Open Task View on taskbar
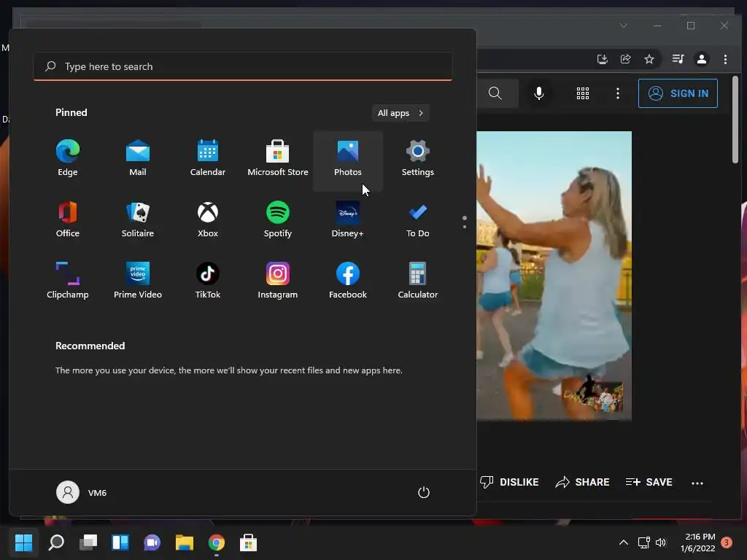 88,542
